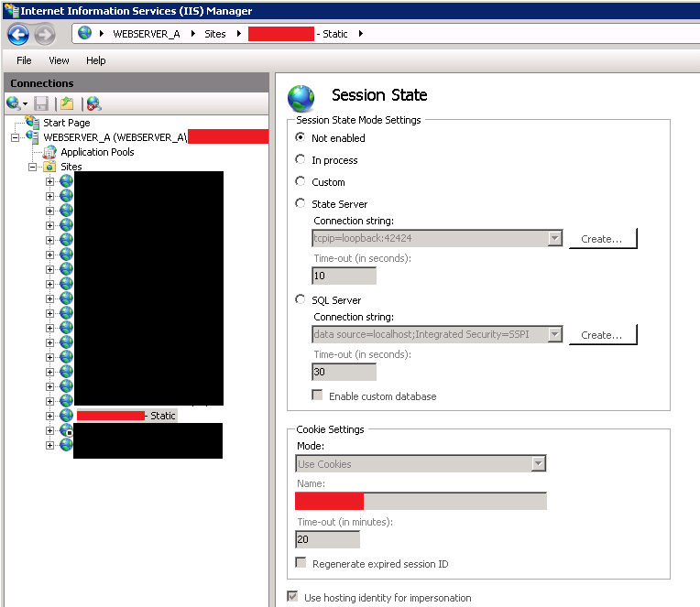Screen dimensions: 700x607
Task: Click SQL Server time-out field showing 30
Action: [x=344, y=372]
